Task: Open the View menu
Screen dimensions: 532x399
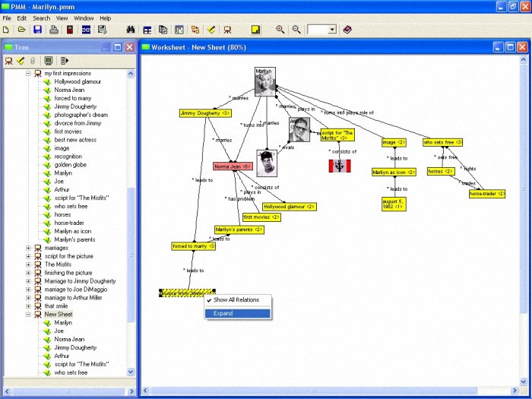Action: coord(62,18)
